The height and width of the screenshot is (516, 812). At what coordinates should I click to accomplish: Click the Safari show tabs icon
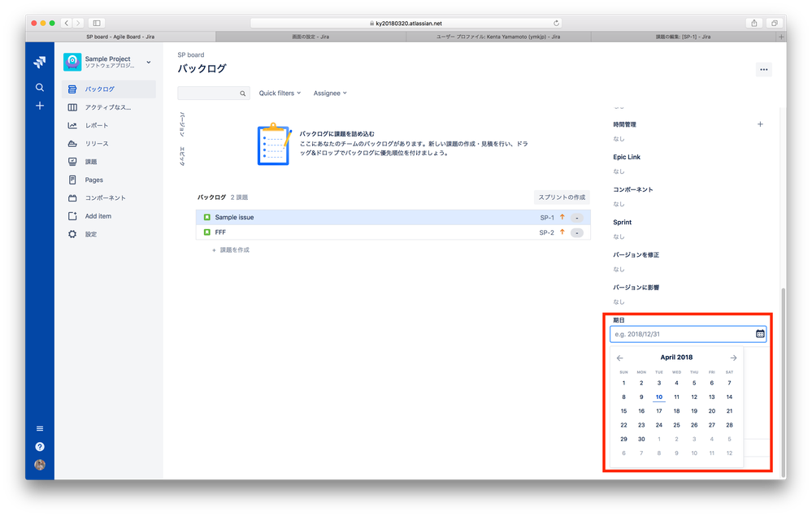click(x=774, y=23)
